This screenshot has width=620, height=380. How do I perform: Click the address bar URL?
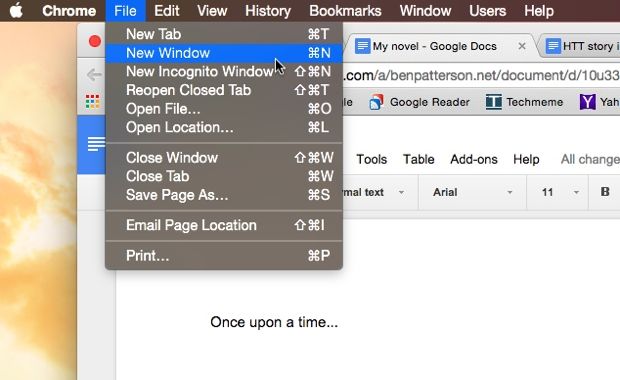(x=481, y=75)
